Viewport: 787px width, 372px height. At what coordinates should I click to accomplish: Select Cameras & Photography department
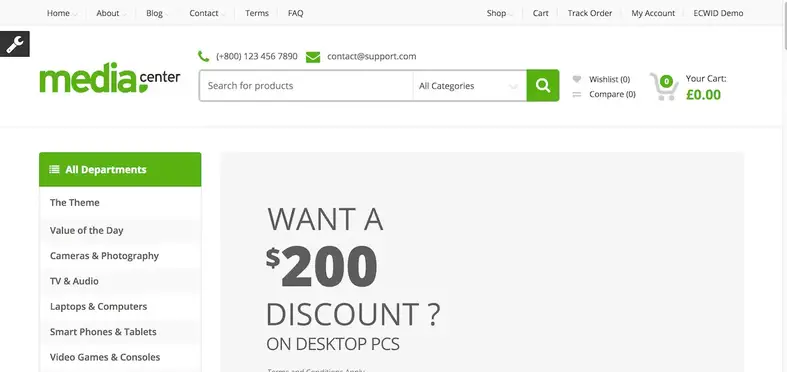104,256
